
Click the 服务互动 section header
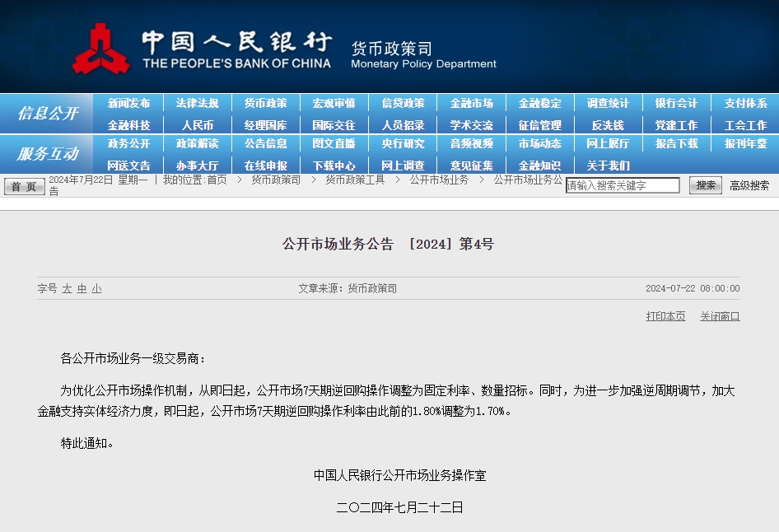tap(47, 154)
